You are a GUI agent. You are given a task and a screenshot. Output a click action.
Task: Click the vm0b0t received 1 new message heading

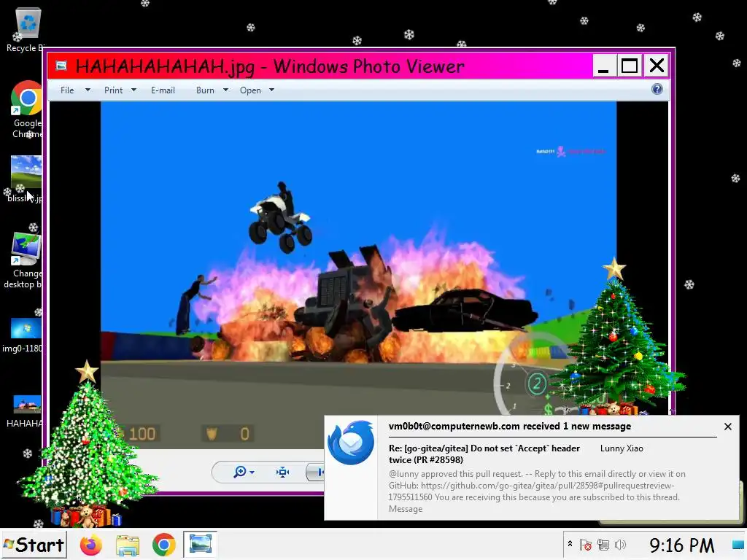[x=510, y=426]
